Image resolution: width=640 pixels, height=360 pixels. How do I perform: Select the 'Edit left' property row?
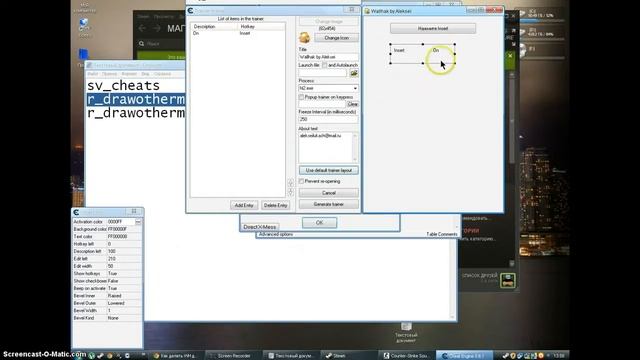[107, 259]
